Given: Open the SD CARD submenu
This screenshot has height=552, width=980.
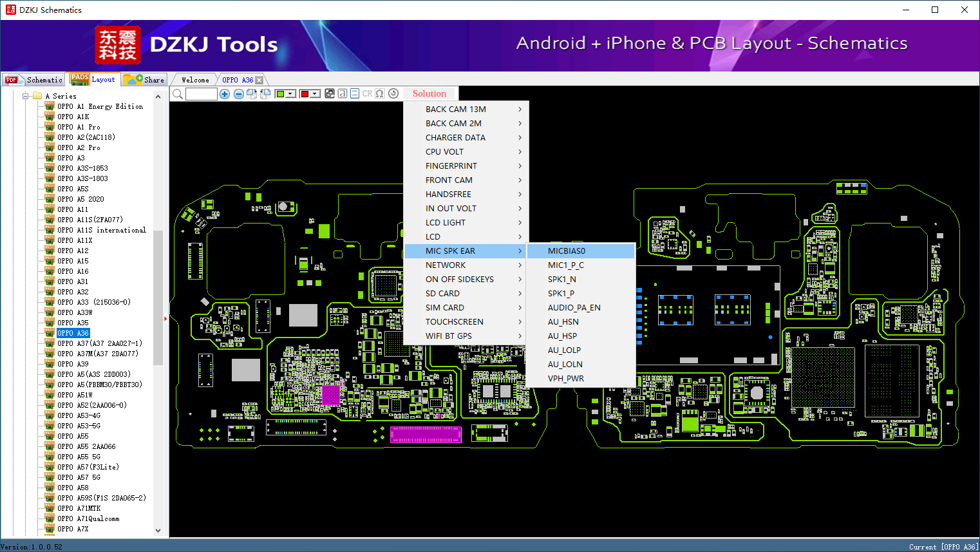Looking at the screenshot, I should 467,294.
